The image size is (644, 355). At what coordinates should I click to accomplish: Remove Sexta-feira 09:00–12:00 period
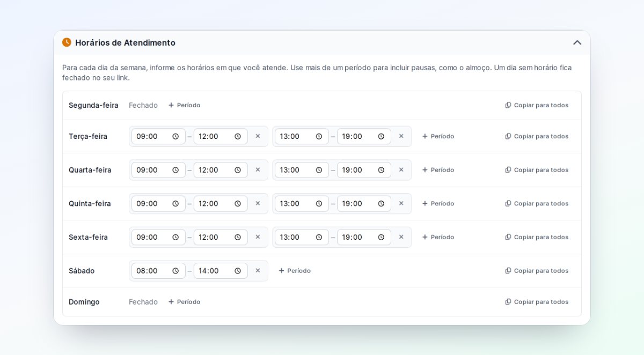[x=258, y=237]
